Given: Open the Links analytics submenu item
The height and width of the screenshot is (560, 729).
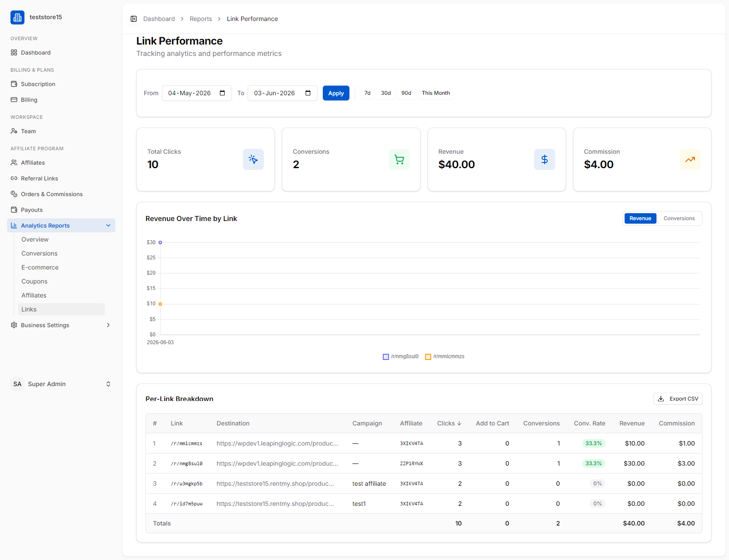Looking at the screenshot, I should (x=61, y=309).
